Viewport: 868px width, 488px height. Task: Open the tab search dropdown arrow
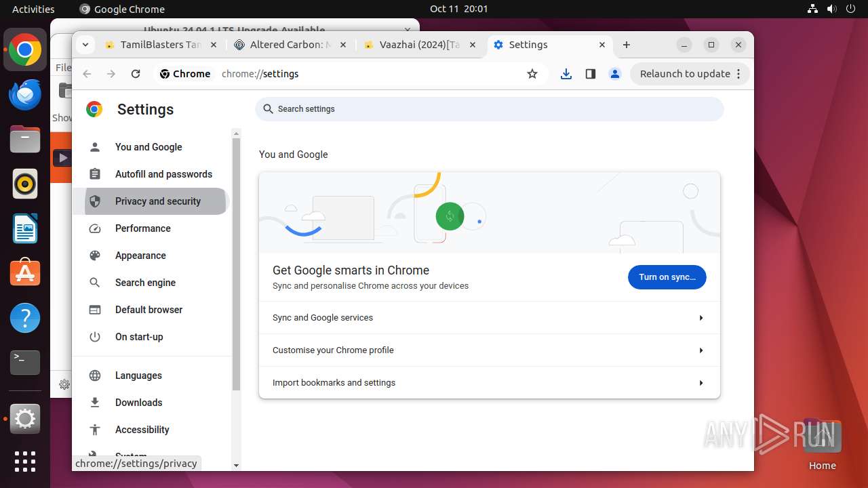pyautogui.click(x=85, y=45)
